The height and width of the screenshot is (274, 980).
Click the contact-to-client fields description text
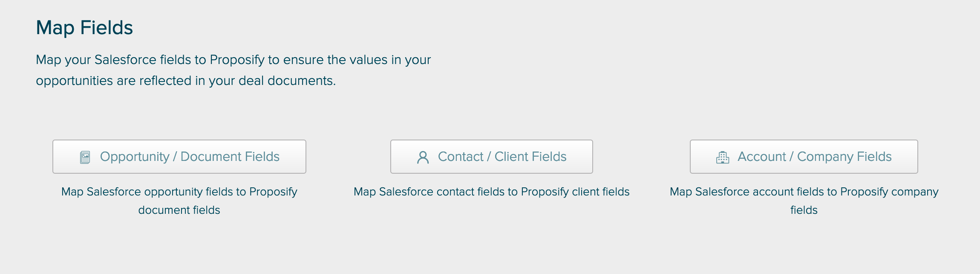[491, 192]
